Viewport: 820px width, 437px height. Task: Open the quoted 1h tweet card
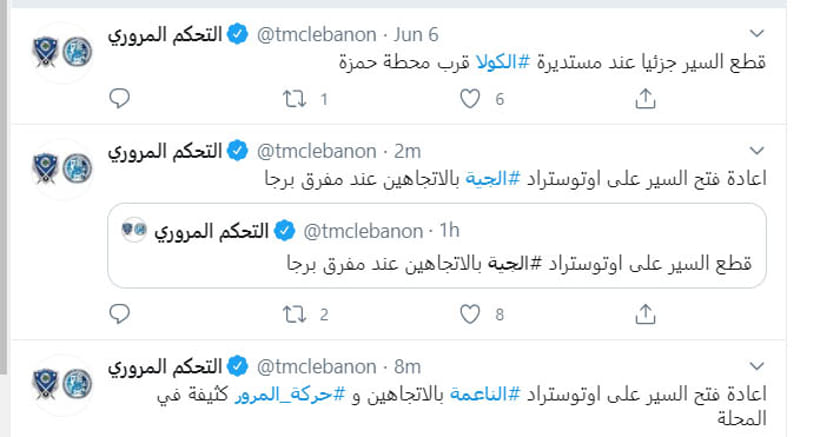[x=437, y=246]
